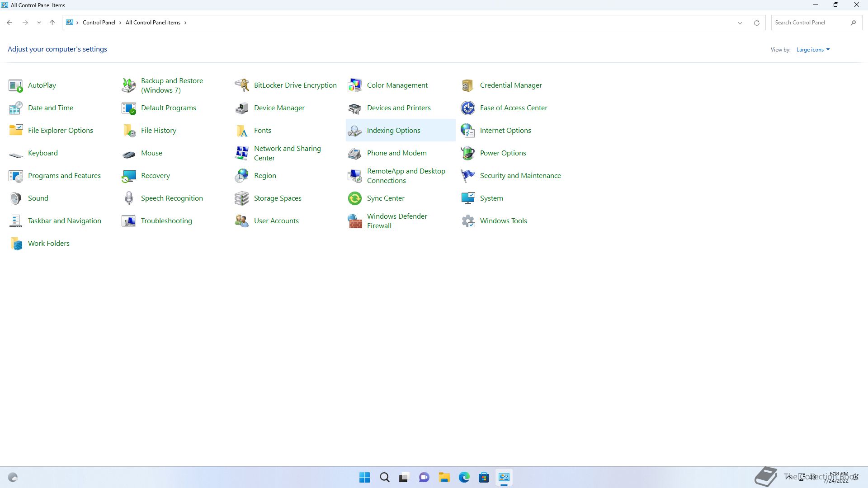868x488 pixels.
Task: Open RemoteApp and Desktop Connections icon
Action: click(355, 176)
